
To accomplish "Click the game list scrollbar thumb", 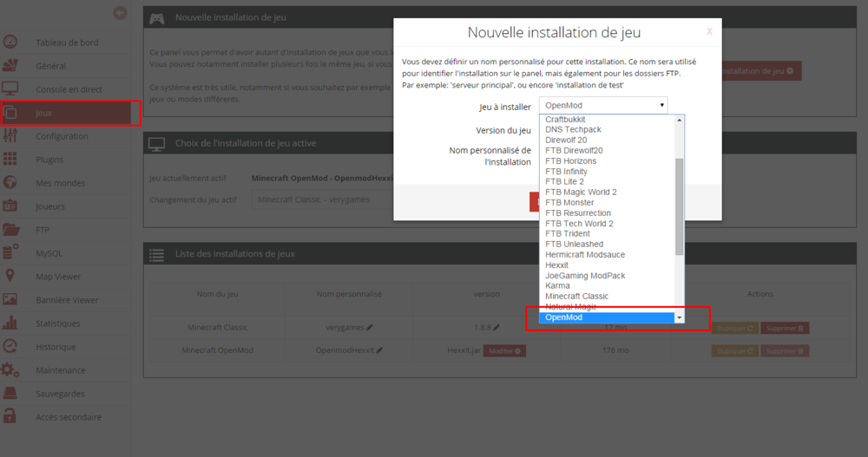I will pyautogui.click(x=680, y=206).
